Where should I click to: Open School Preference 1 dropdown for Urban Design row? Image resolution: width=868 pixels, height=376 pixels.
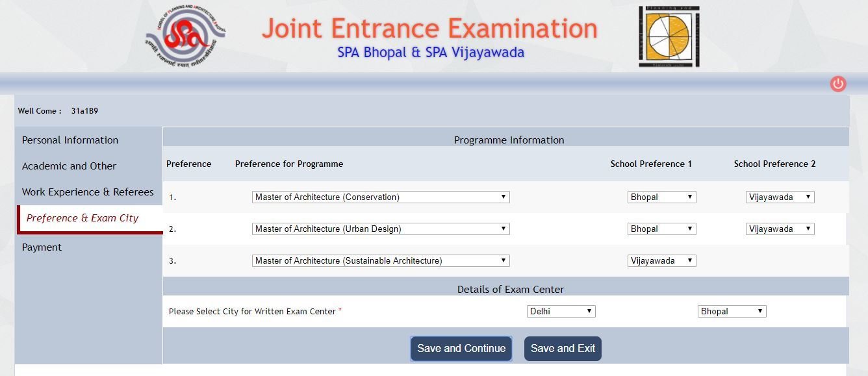coord(662,229)
